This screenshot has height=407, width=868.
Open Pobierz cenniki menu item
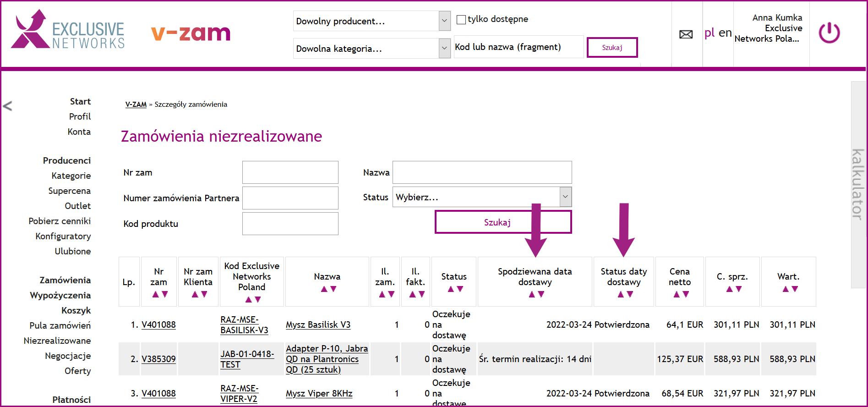60,221
